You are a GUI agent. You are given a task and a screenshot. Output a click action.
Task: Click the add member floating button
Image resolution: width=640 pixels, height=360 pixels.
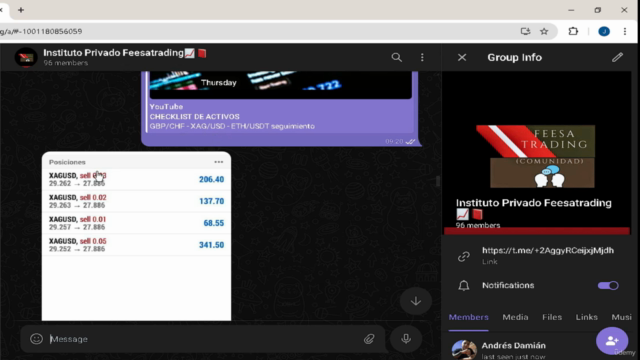point(612,340)
